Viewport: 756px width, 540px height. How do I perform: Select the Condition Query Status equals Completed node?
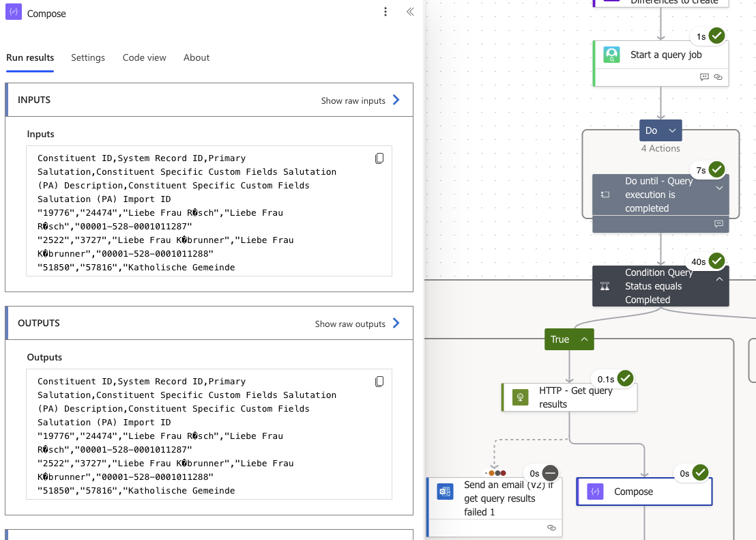[x=655, y=285]
